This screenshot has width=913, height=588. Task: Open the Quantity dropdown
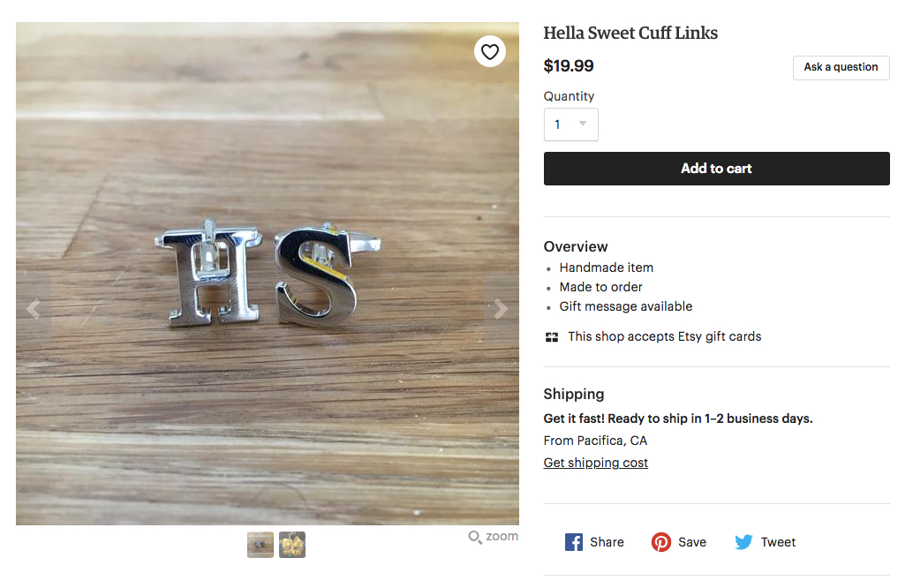point(570,124)
